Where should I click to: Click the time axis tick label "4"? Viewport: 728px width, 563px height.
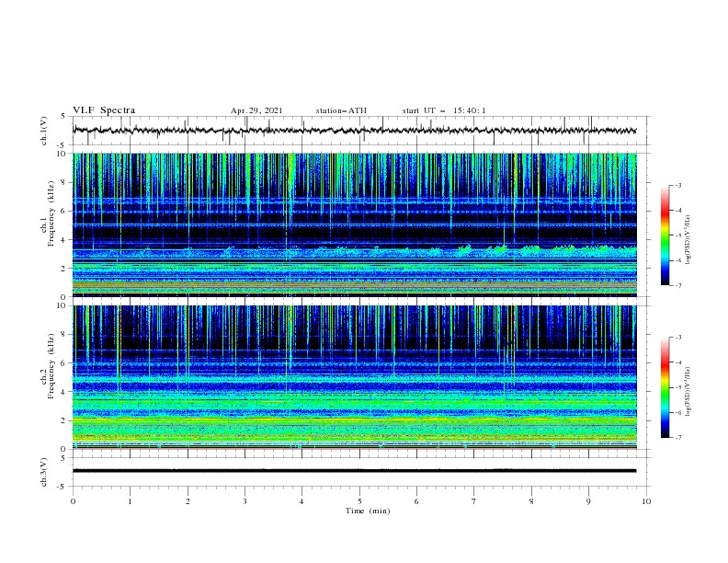[301, 501]
